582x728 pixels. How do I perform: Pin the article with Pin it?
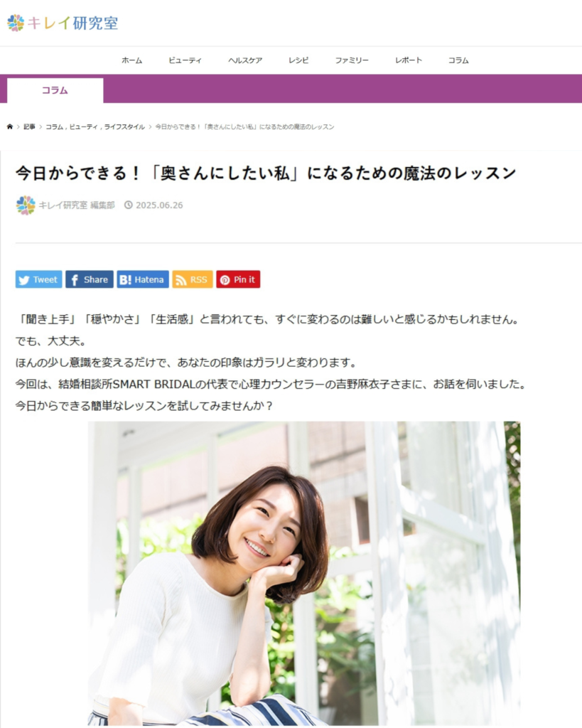238,279
